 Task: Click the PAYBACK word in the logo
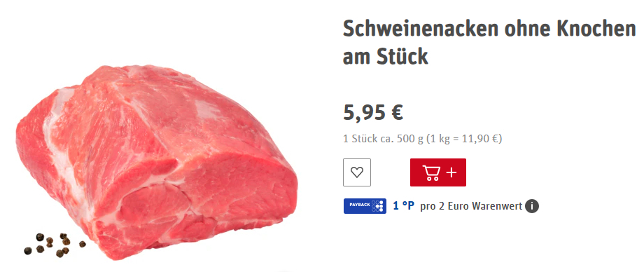[x=360, y=205]
